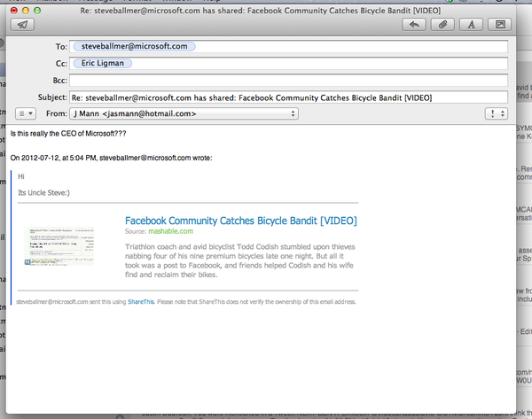Viewport: 532px width, 419px height.
Task: Click the 'Its Uncle Steve:)' quoted text
Action: click(43, 193)
